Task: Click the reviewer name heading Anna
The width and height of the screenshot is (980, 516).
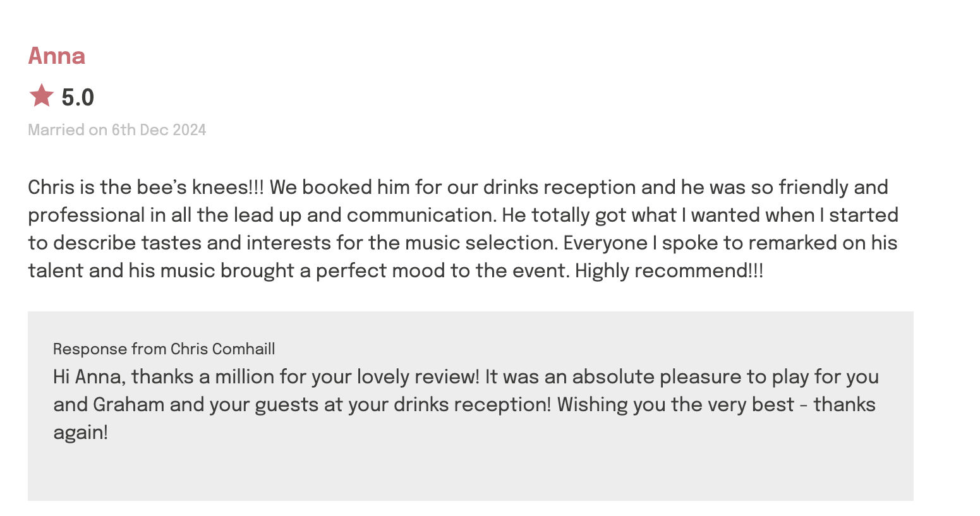Action: coord(56,56)
